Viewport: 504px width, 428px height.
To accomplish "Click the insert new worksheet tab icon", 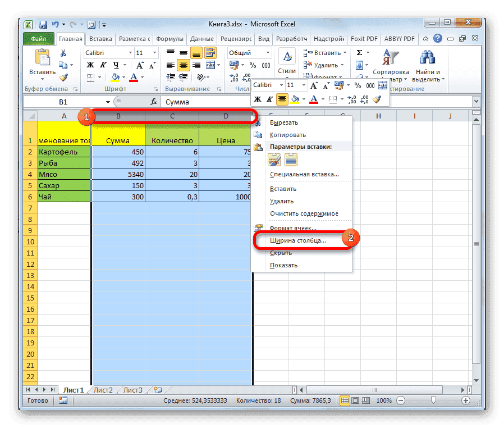I will pyautogui.click(x=158, y=390).
